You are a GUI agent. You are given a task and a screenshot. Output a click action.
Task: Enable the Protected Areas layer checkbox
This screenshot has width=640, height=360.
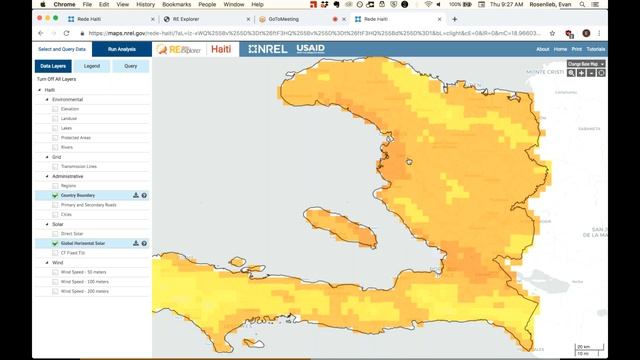(55, 138)
